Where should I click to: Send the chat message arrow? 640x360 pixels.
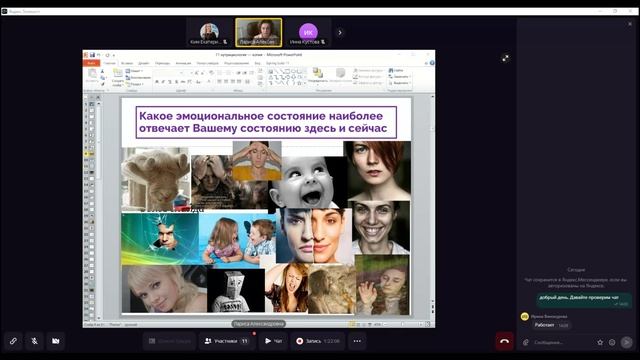pyautogui.click(x=626, y=342)
